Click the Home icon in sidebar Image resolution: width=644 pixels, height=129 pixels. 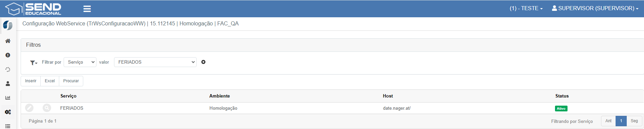[x=8, y=41]
